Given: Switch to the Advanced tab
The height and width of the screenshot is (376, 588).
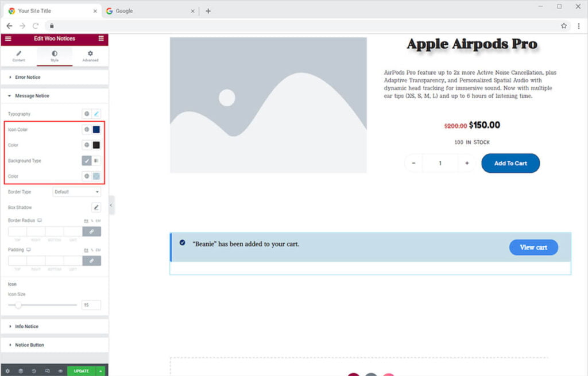Looking at the screenshot, I should 90,57.
